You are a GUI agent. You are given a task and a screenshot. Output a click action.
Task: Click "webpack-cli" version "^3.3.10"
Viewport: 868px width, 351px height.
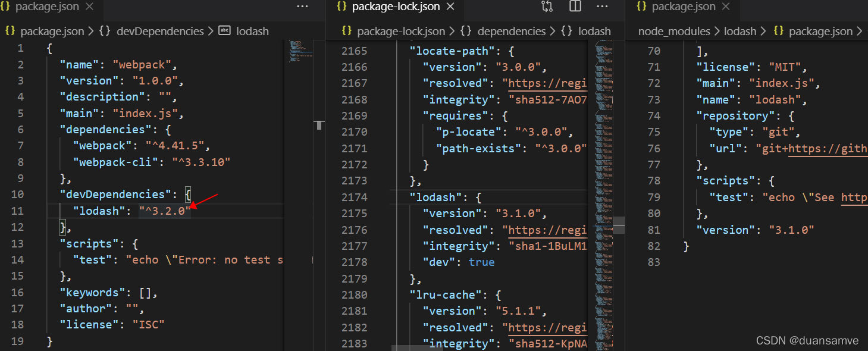pyautogui.click(x=201, y=162)
